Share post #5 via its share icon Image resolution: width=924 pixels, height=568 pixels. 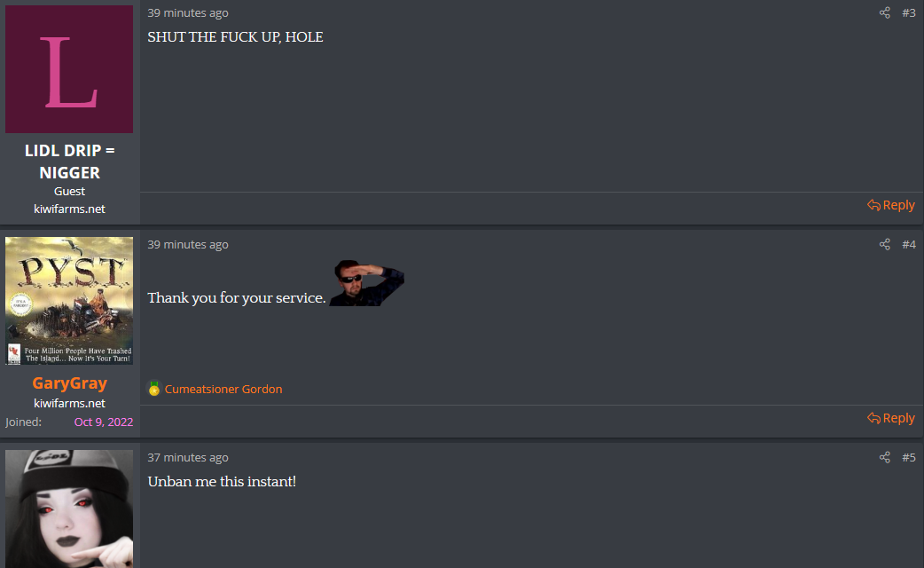pos(884,457)
